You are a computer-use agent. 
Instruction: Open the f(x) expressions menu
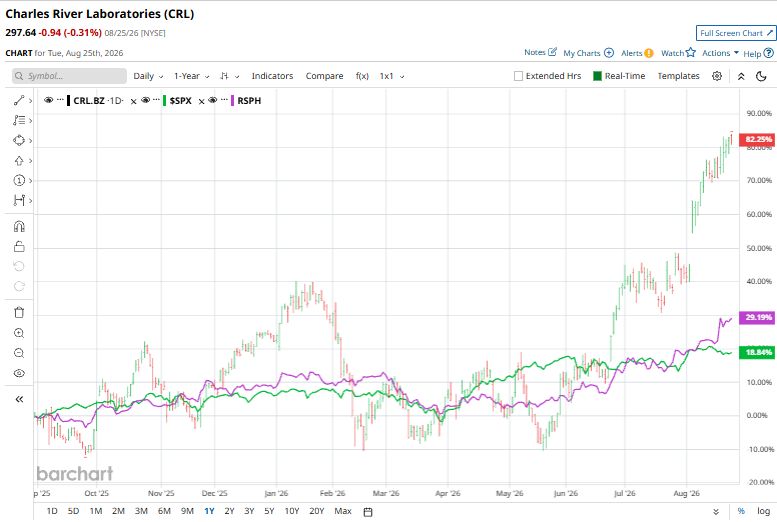[x=362, y=76]
